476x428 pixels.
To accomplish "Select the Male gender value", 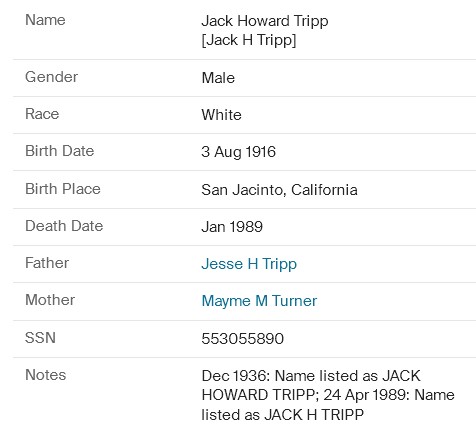I will point(218,78).
